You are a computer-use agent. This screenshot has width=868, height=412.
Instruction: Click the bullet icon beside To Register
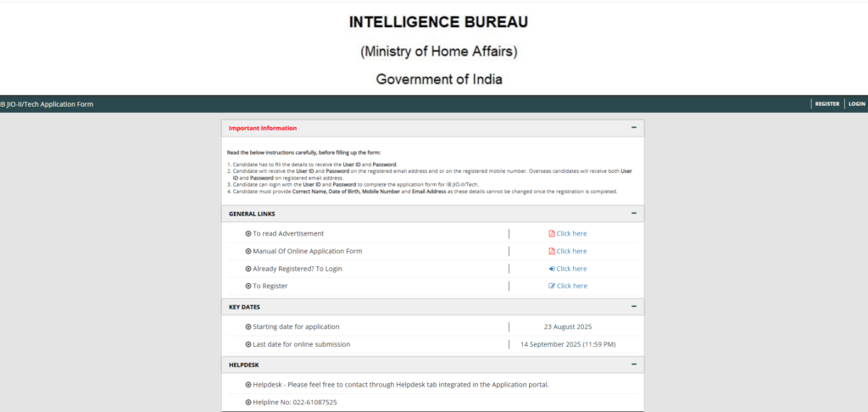(x=248, y=286)
